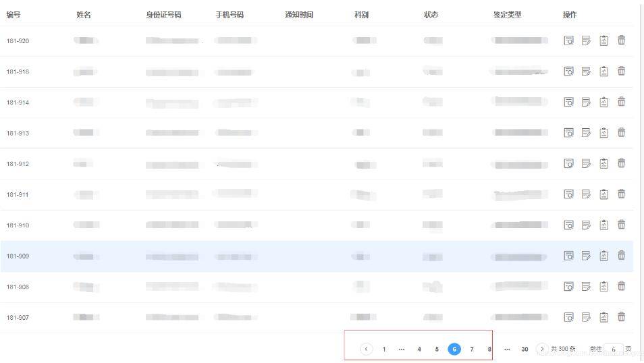Go to page 5
This screenshot has width=644, height=363.
437,349
